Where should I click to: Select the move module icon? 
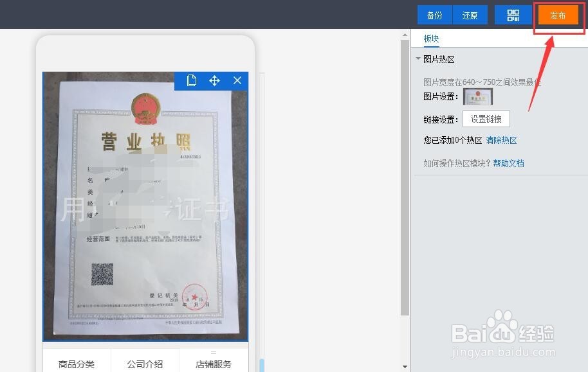[x=214, y=80]
